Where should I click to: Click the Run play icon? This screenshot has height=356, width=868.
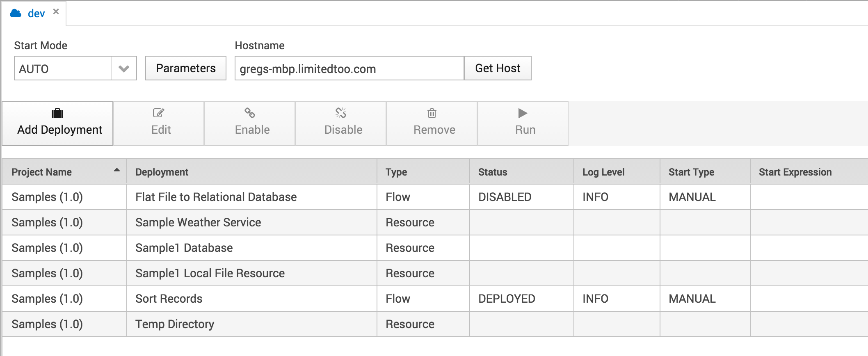click(523, 113)
